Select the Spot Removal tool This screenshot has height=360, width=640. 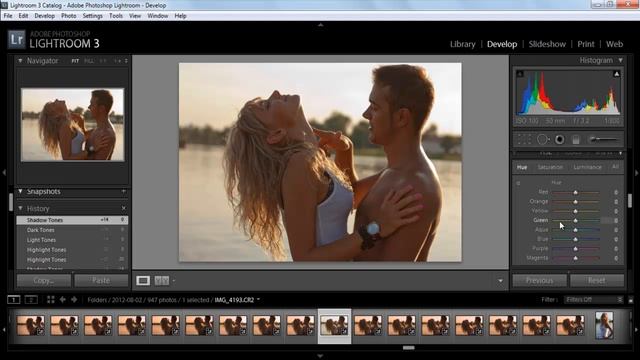542,140
